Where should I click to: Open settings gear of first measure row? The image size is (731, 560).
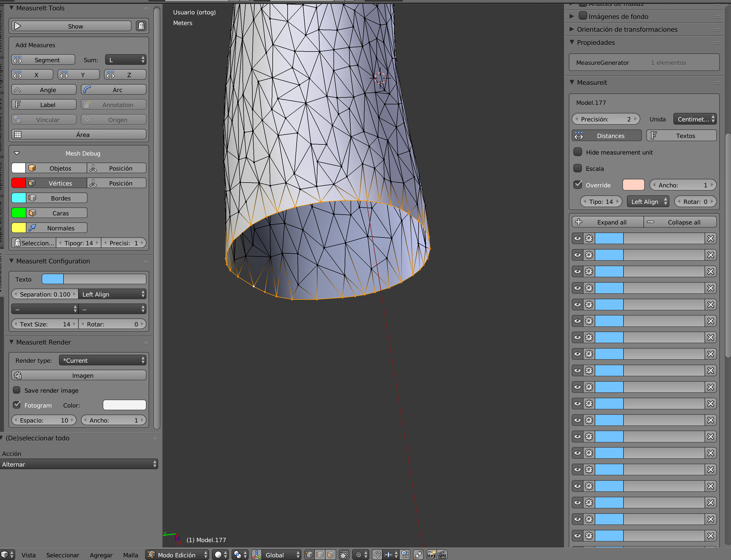tap(589, 238)
